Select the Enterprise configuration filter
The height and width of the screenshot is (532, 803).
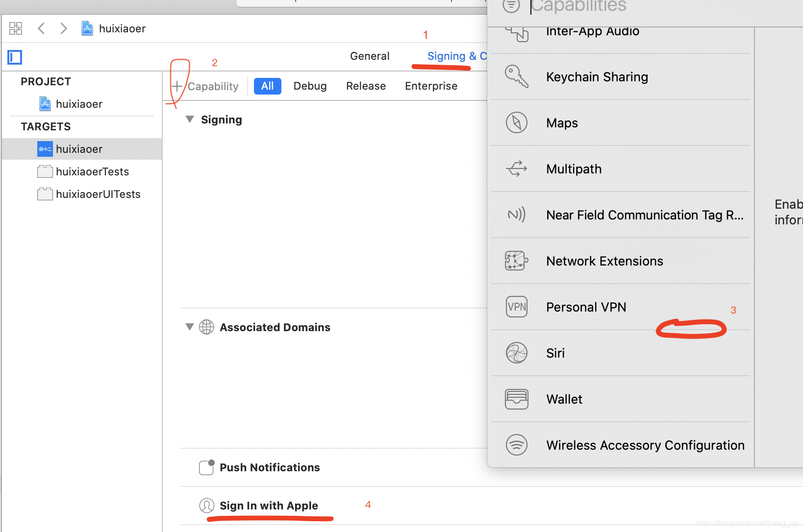coord(431,86)
